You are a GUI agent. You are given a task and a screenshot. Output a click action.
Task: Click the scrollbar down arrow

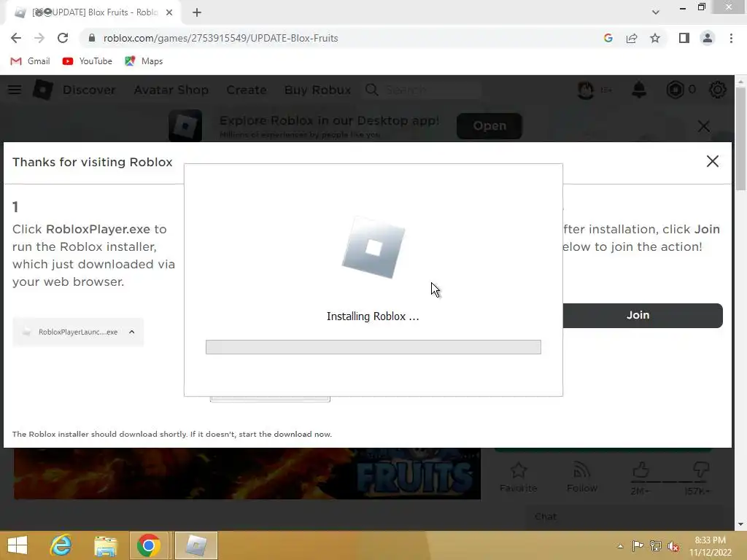[741, 524]
